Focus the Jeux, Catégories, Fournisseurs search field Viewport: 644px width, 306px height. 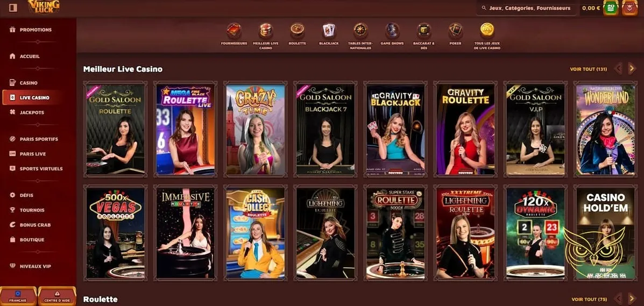527,8
